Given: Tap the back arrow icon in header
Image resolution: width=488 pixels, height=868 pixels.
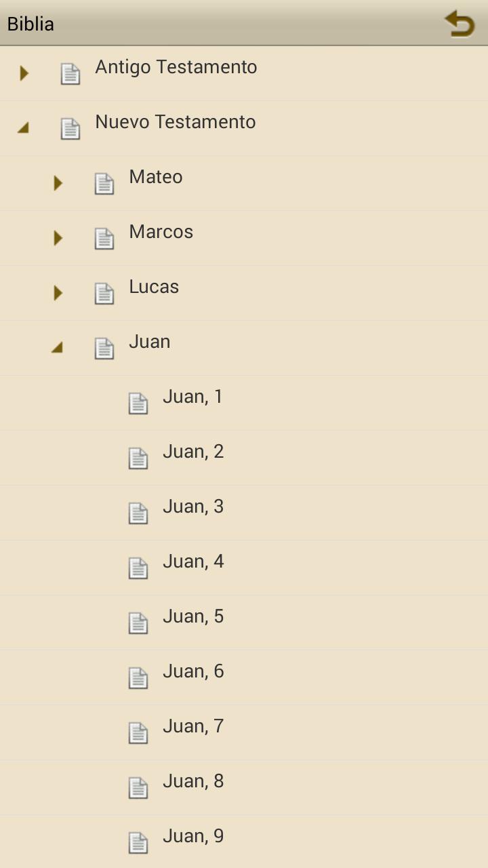Looking at the screenshot, I should tap(460, 24).
